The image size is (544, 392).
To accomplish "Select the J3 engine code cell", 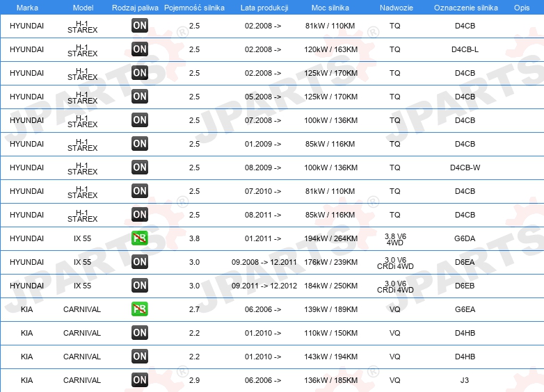I will [x=465, y=380].
